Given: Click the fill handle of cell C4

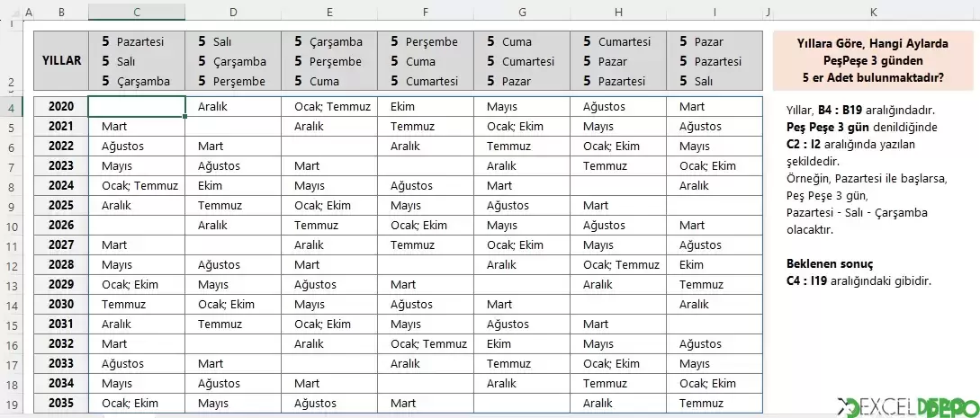Looking at the screenshot, I should click(x=185, y=116).
